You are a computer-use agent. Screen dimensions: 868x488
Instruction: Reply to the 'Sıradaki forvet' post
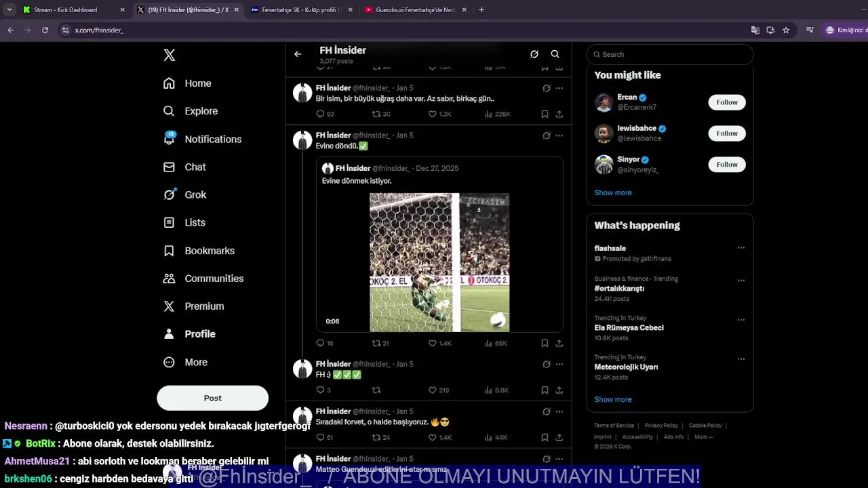(321, 438)
